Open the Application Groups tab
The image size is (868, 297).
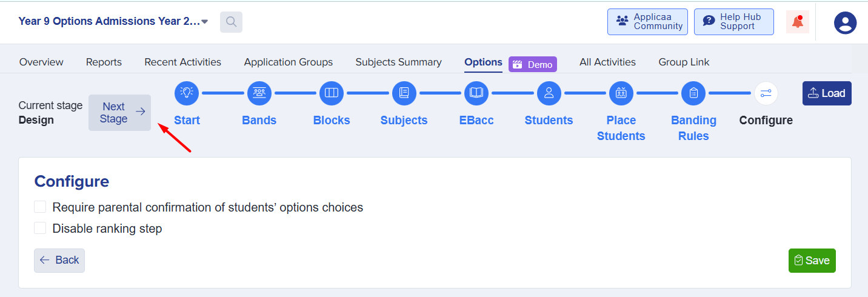click(289, 62)
